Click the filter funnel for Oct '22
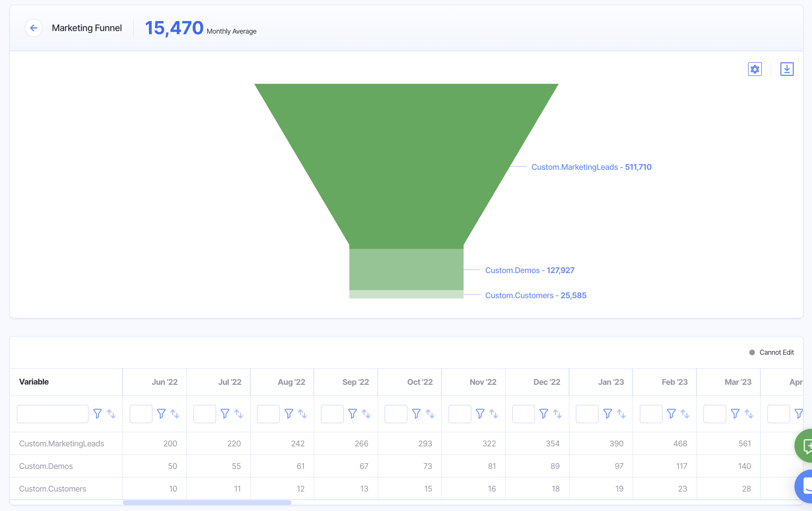Image resolution: width=812 pixels, height=511 pixels. click(x=416, y=413)
